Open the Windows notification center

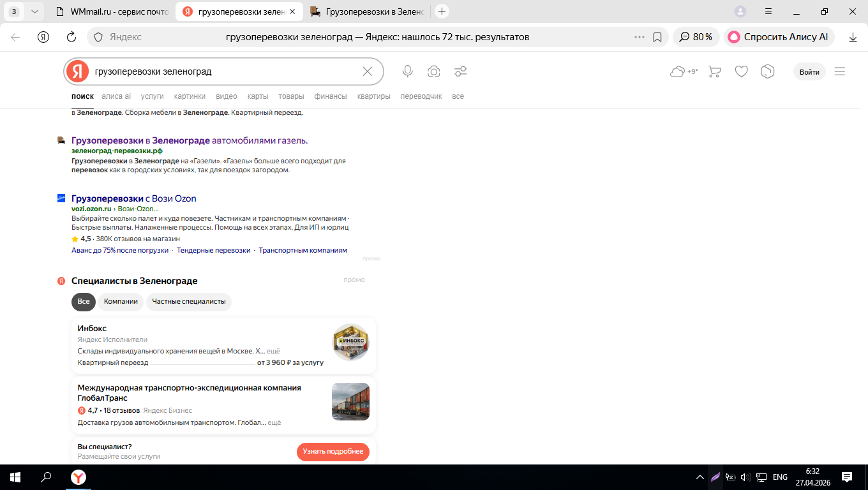point(847,477)
